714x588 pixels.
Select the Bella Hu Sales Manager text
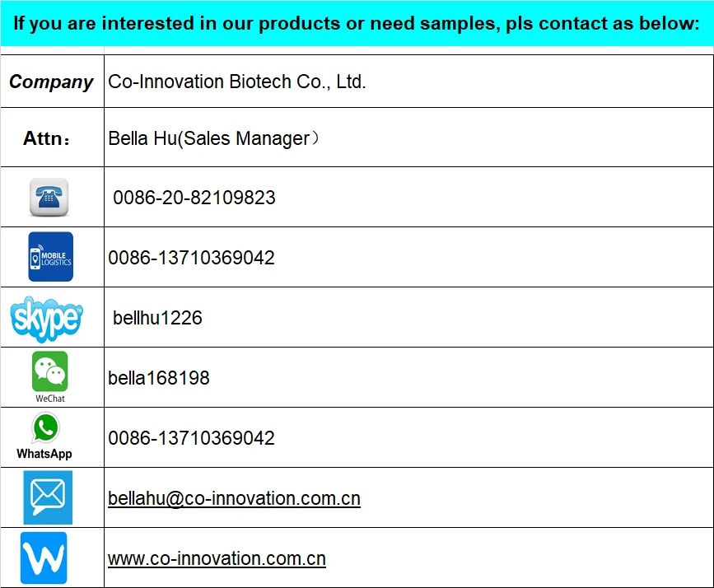(x=213, y=138)
